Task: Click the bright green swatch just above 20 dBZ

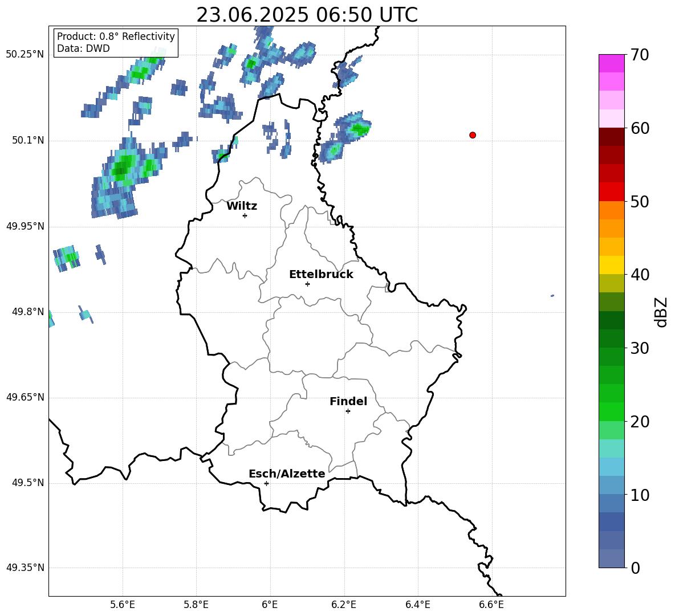Action: (611, 411)
